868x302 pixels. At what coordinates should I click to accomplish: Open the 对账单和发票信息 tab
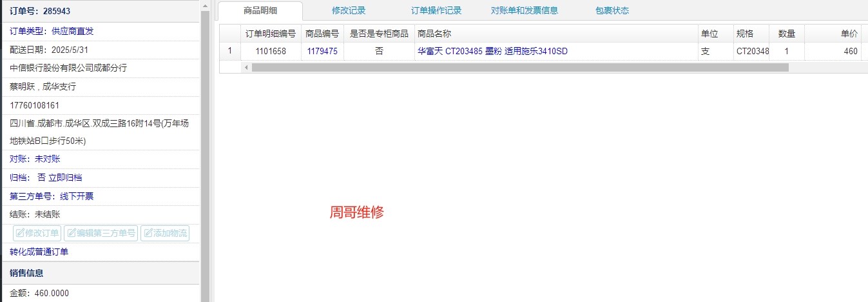[524, 10]
